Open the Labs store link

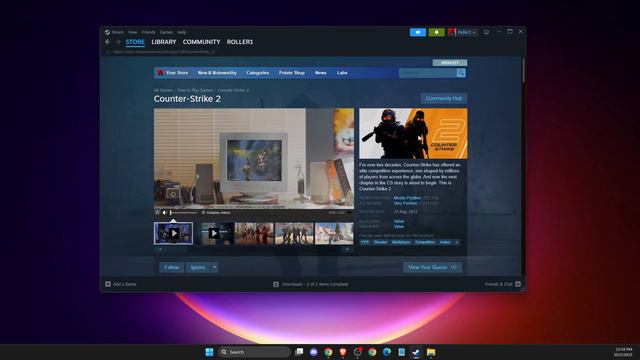tap(342, 73)
